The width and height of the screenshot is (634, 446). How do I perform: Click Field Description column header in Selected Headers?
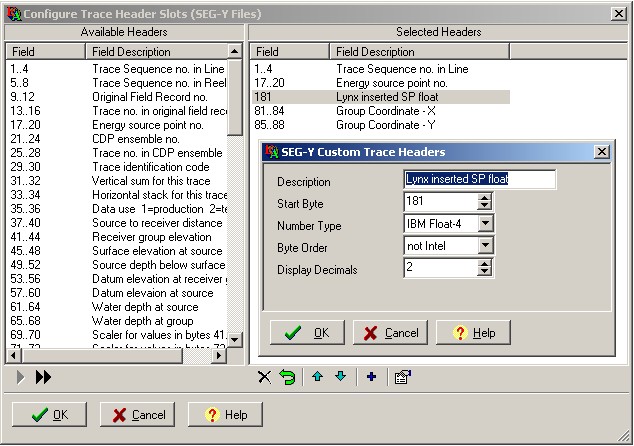pyautogui.click(x=419, y=52)
